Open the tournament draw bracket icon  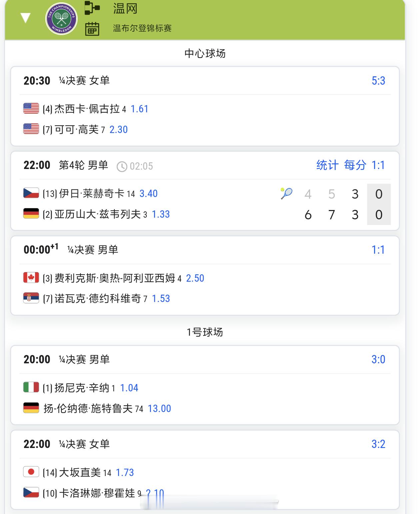pos(92,8)
